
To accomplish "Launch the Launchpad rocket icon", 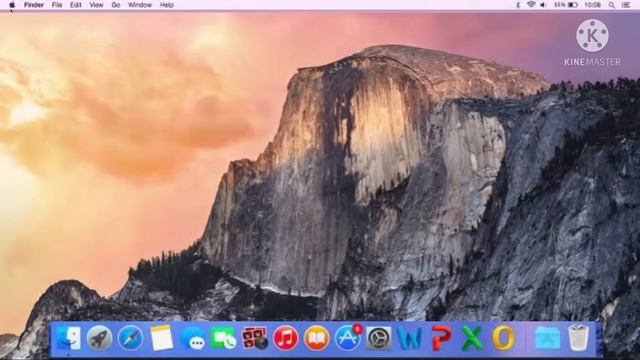I will [x=99, y=338].
